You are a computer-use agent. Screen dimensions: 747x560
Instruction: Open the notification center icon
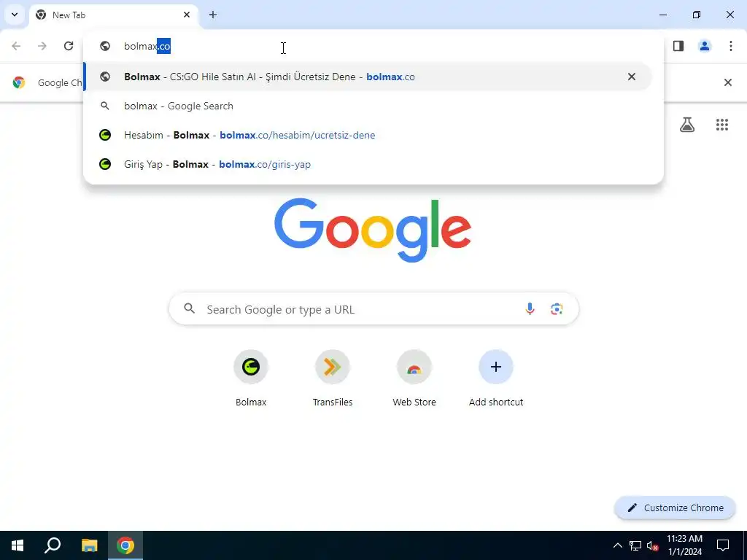[723, 545]
